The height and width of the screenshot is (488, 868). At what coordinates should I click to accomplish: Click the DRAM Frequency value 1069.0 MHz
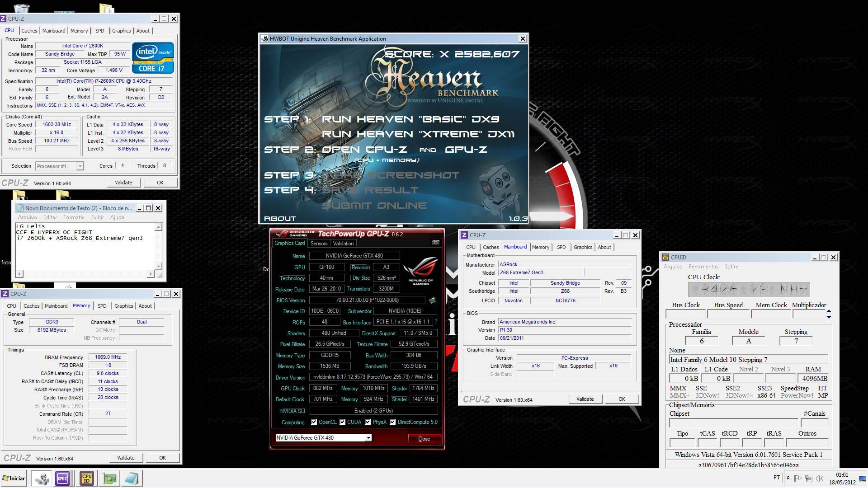coord(108,357)
